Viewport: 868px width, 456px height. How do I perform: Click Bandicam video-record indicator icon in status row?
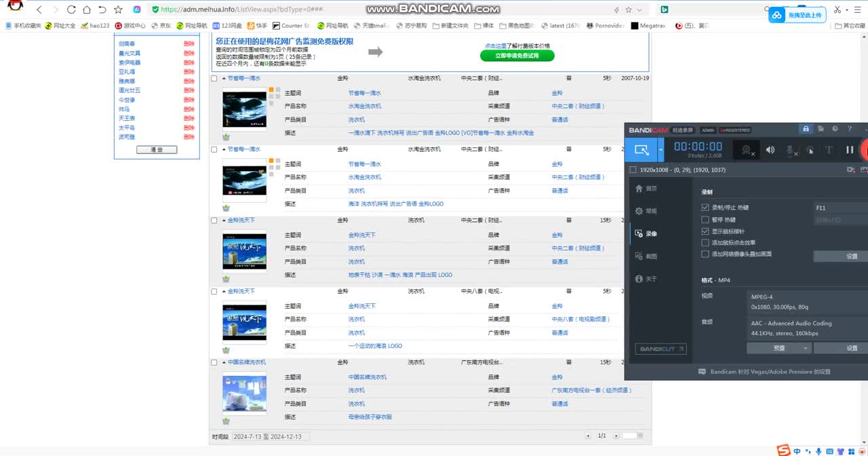(851, 170)
